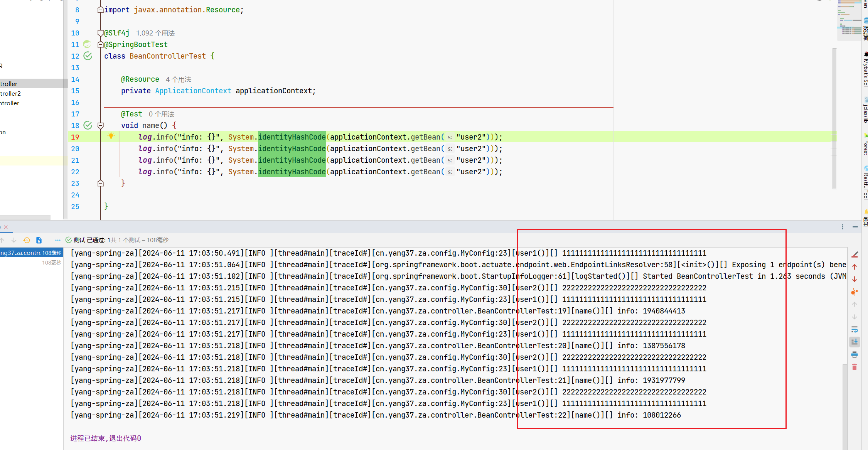Click the fold end marker on line 23
This screenshot has width=868, height=450.
(x=101, y=184)
